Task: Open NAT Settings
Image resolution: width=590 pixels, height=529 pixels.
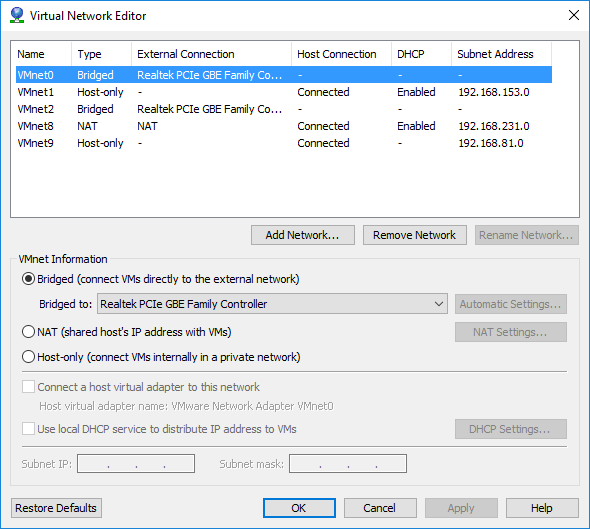Action: [511, 332]
